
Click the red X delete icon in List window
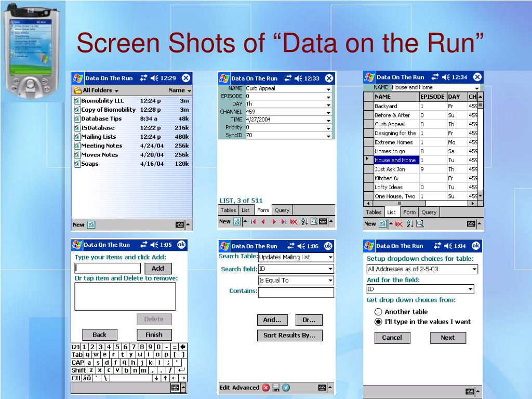click(x=399, y=224)
